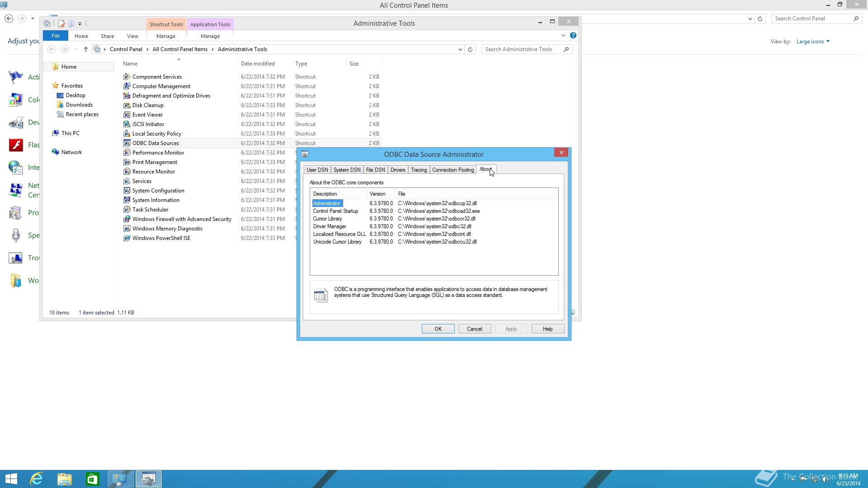The image size is (868, 488).
Task: Select Task Scheduler icon
Action: pyautogui.click(x=127, y=210)
